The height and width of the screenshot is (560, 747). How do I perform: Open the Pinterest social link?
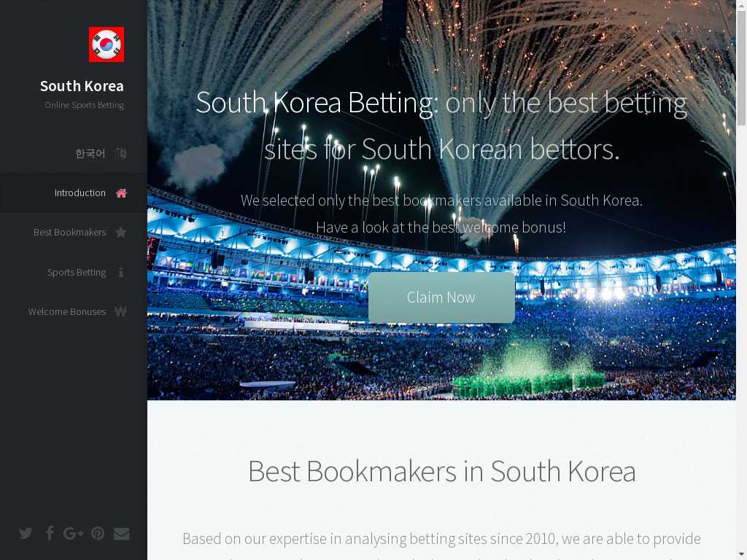[x=98, y=533]
